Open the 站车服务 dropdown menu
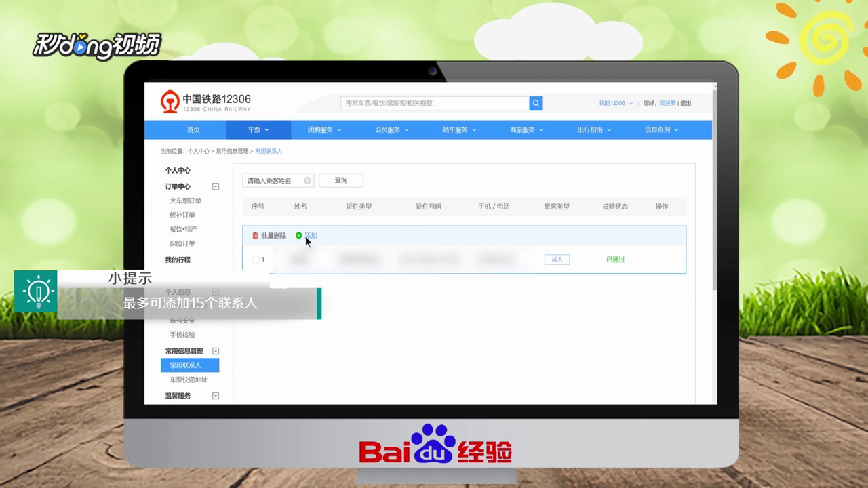 (459, 129)
